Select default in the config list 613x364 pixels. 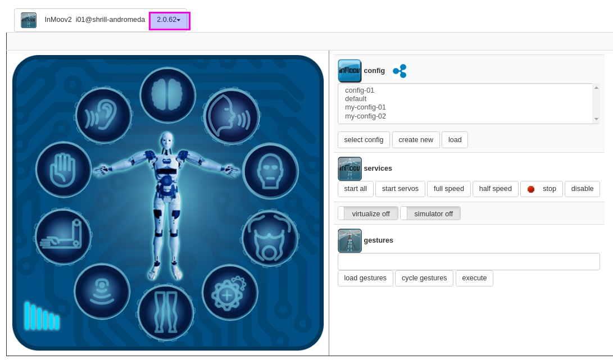(356, 99)
